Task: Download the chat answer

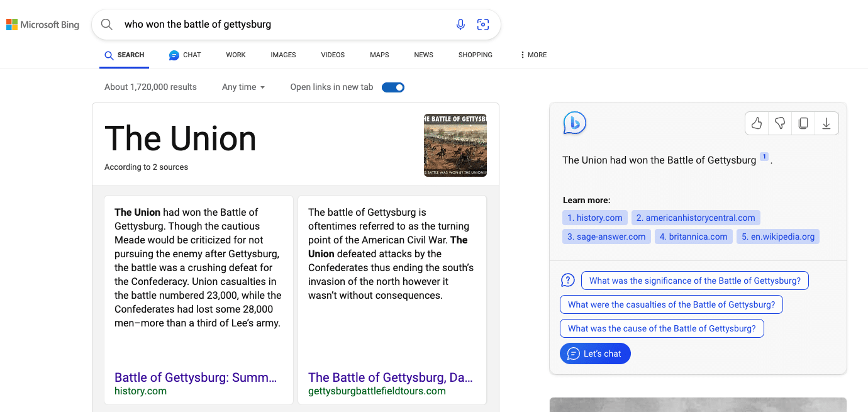Action: pos(826,123)
